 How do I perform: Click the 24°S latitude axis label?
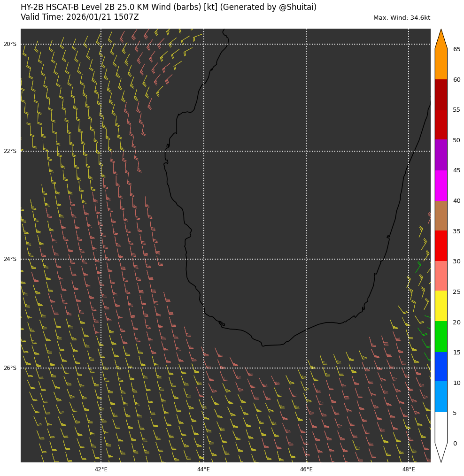[10, 259]
